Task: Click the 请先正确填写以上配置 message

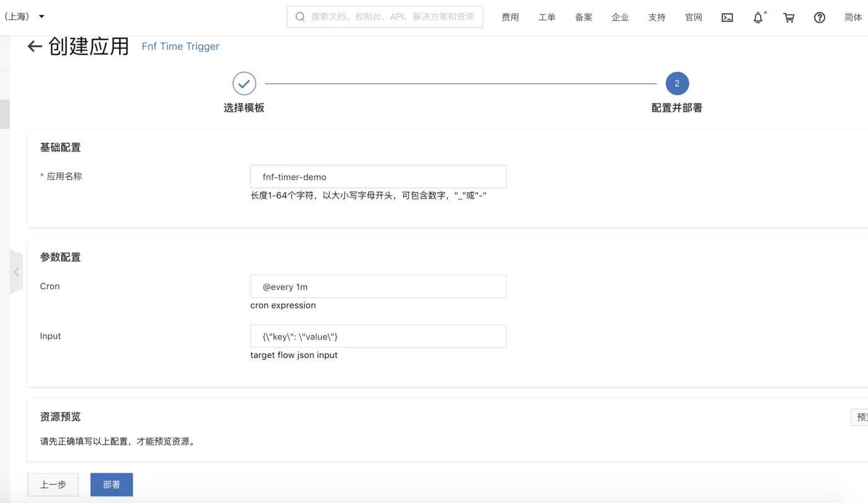Action: click(x=118, y=442)
